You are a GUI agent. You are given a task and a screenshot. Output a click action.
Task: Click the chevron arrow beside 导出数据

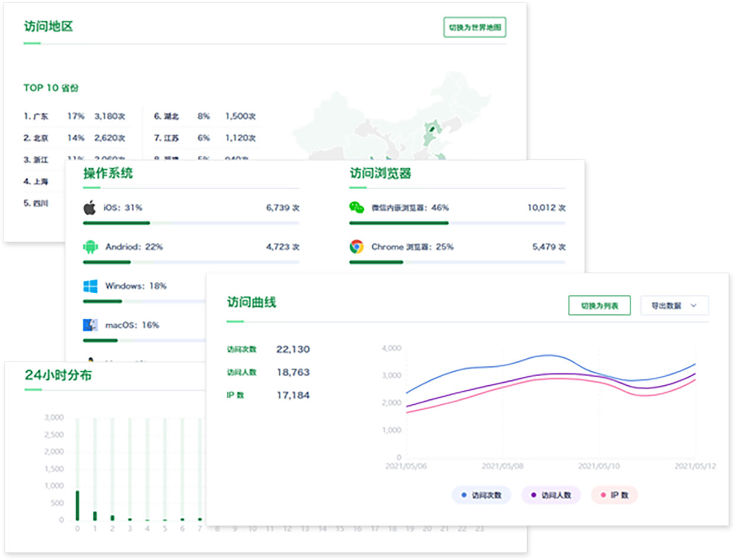tap(694, 305)
